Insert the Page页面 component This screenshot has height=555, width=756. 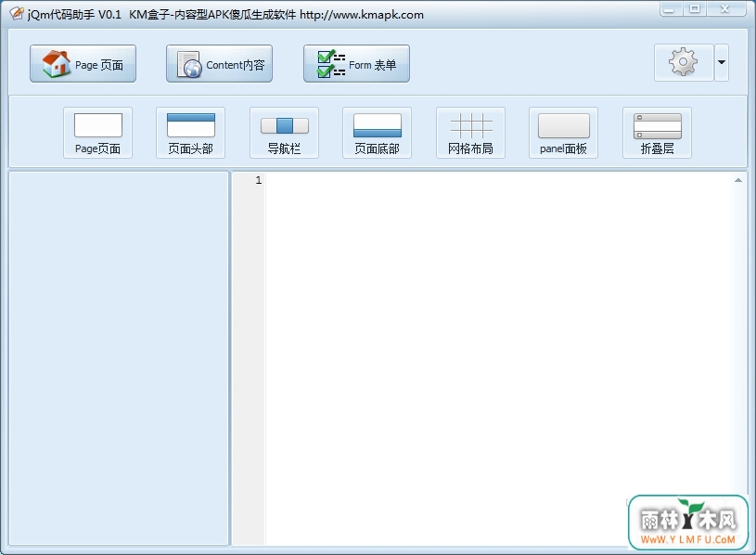[98, 133]
